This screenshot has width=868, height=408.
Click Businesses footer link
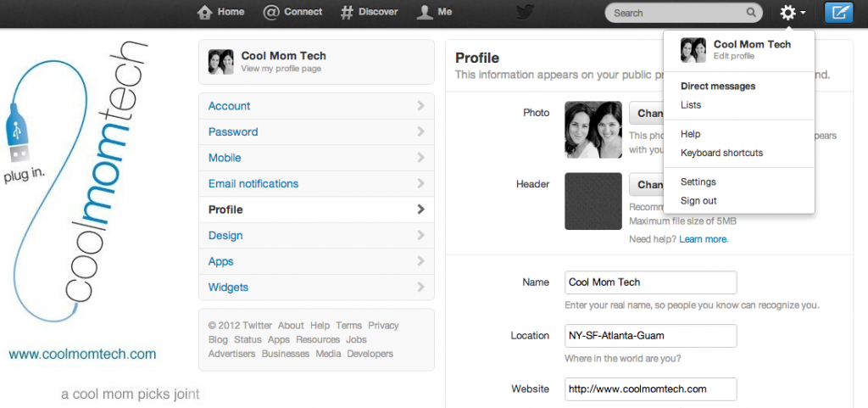pos(286,353)
